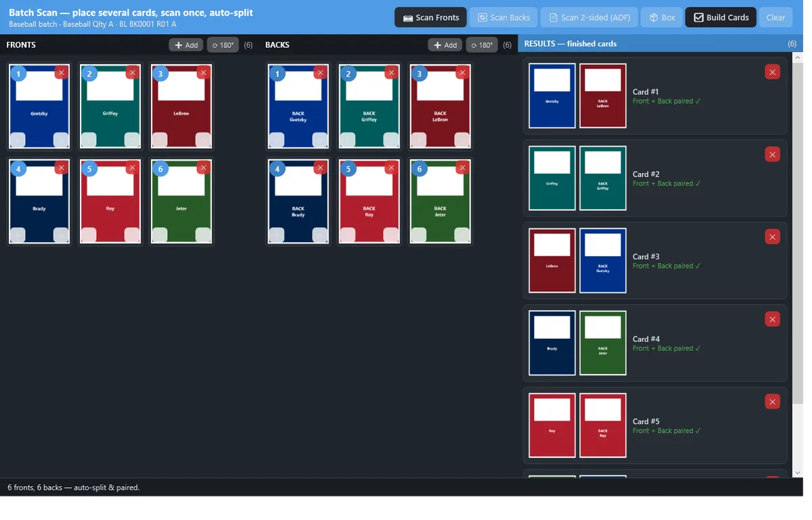
Task: Open Card #1 Gretzky front thumbnail
Action: point(558,97)
